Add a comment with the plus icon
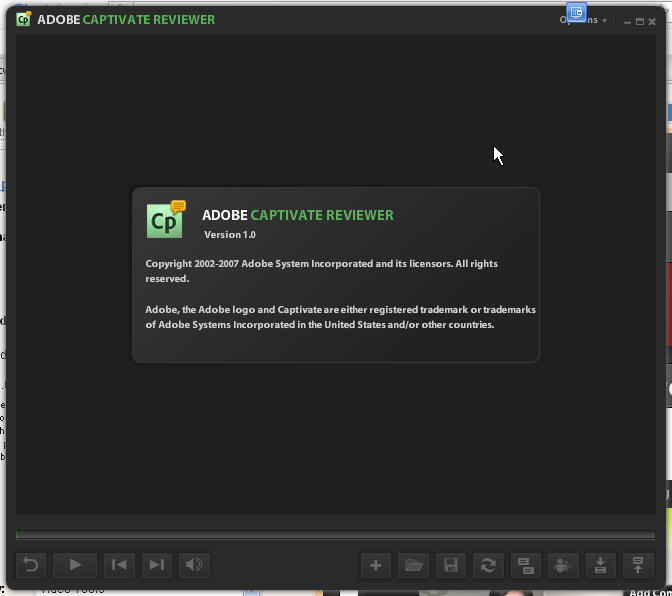 point(376,565)
